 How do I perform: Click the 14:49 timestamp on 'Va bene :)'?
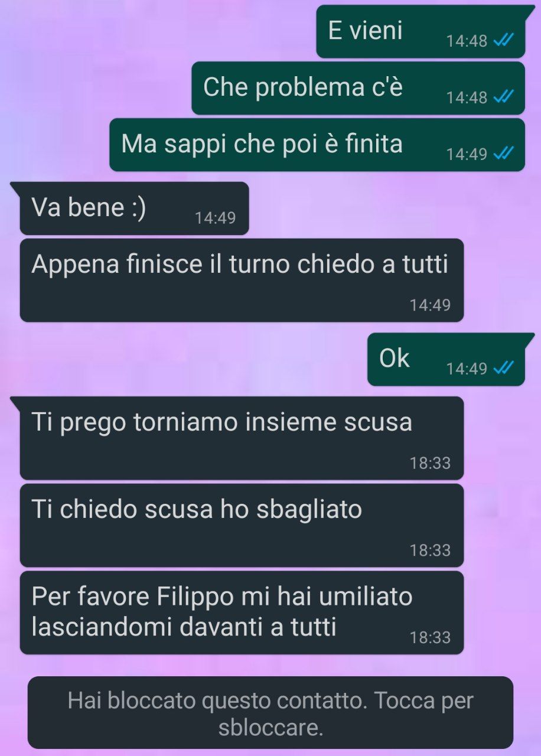point(216,218)
